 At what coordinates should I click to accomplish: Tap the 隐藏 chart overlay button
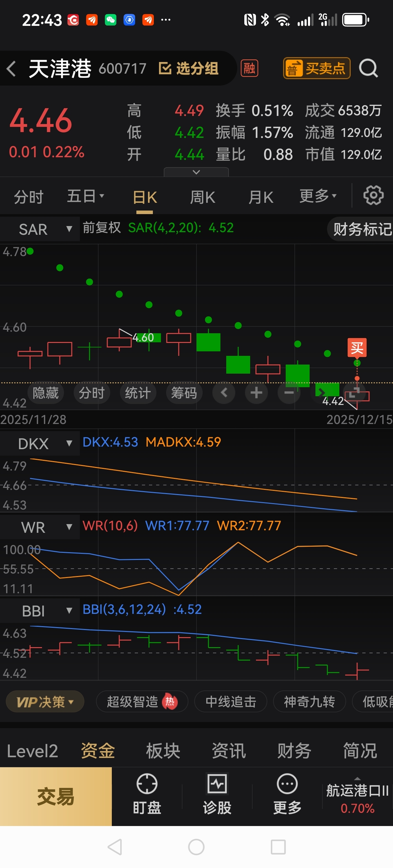pos(46,393)
